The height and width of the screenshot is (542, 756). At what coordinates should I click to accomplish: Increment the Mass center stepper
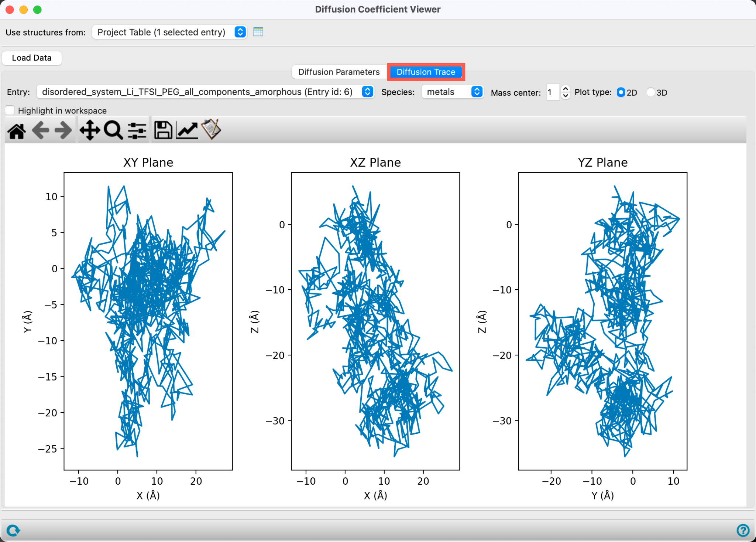(565, 89)
